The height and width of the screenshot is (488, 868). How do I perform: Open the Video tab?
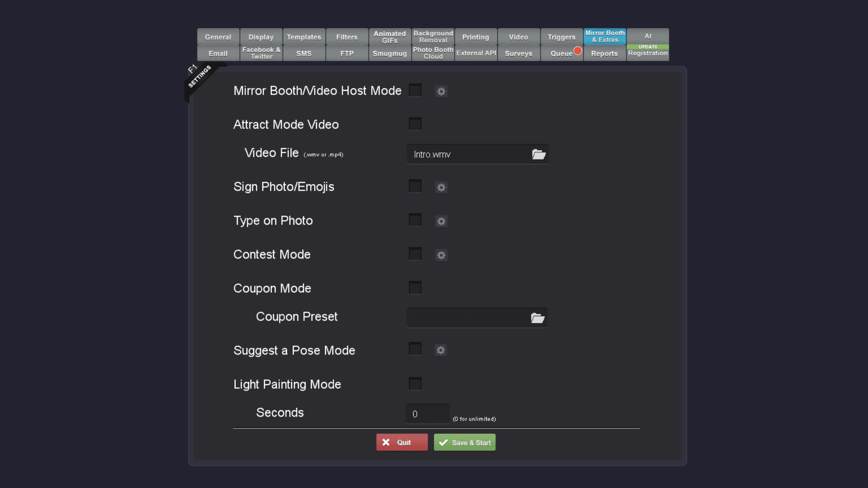(519, 37)
